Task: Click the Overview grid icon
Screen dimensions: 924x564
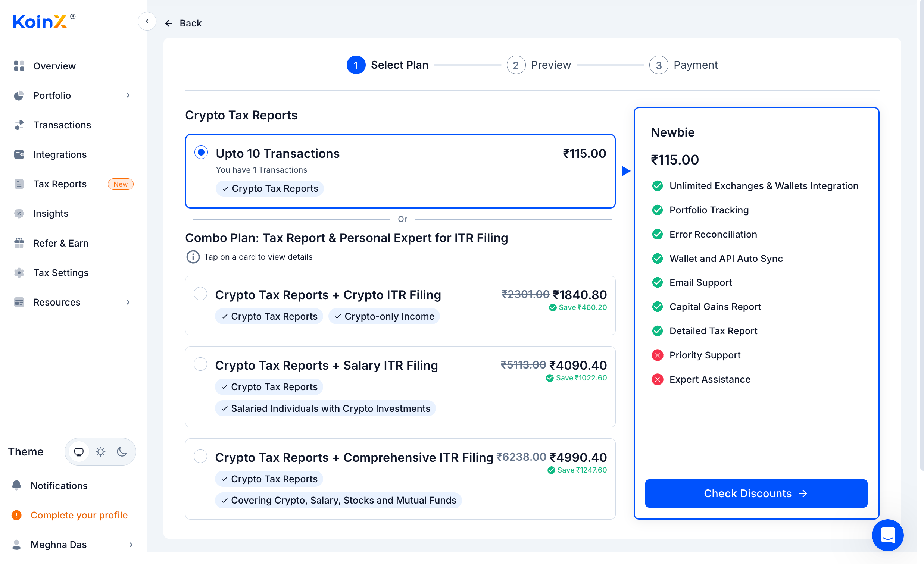Action: pos(19,66)
